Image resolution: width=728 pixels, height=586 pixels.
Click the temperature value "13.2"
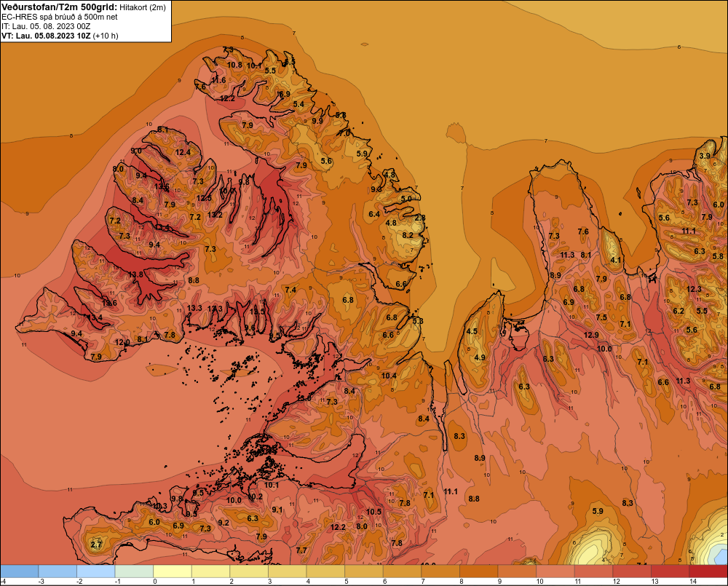(215, 215)
